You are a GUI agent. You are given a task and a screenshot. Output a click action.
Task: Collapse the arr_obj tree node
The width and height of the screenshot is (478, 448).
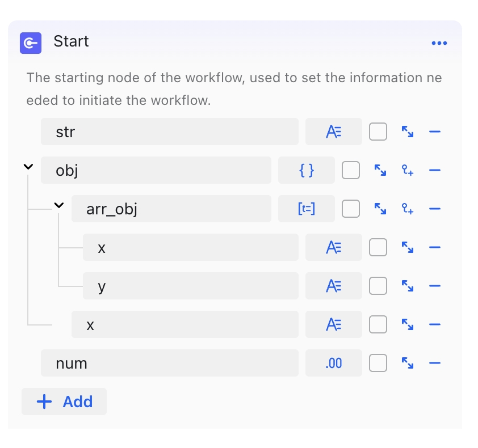pos(58,205)
